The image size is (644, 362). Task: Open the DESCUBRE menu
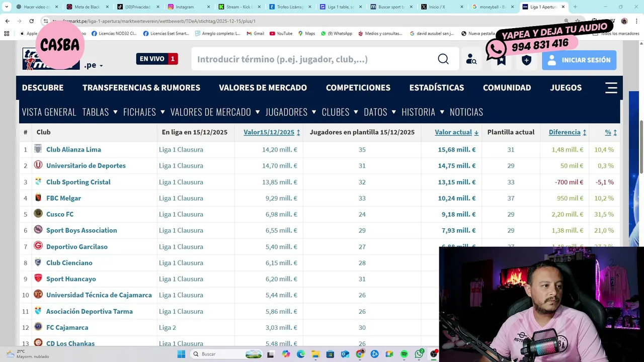point(43,87)
